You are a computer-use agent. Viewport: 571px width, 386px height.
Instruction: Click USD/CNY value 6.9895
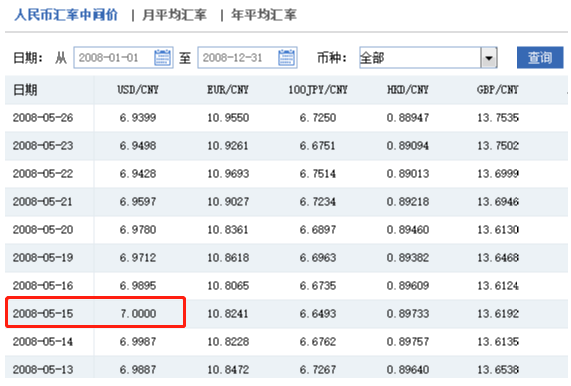138,286
